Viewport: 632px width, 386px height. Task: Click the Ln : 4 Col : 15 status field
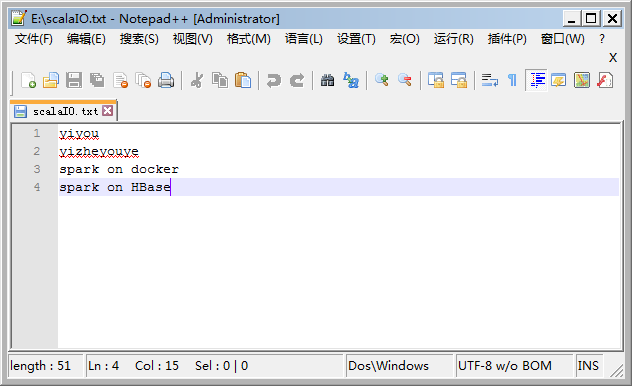[215, 366]
